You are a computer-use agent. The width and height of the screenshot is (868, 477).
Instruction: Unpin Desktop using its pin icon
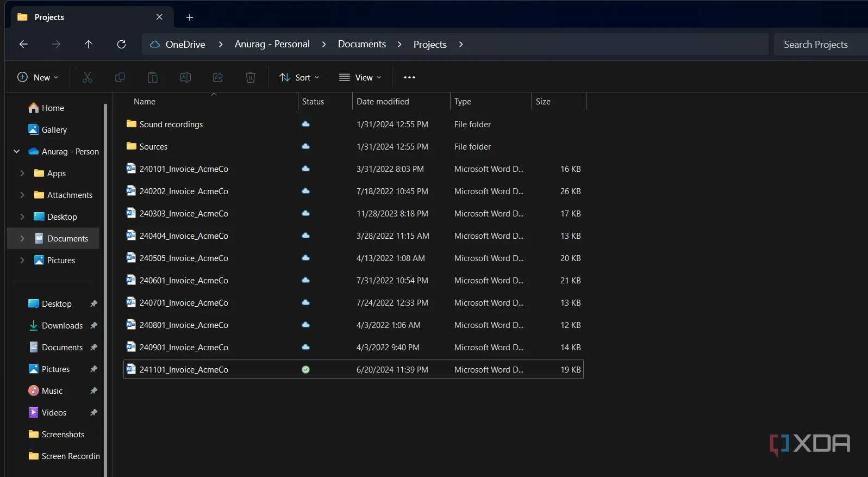(93, 303)
